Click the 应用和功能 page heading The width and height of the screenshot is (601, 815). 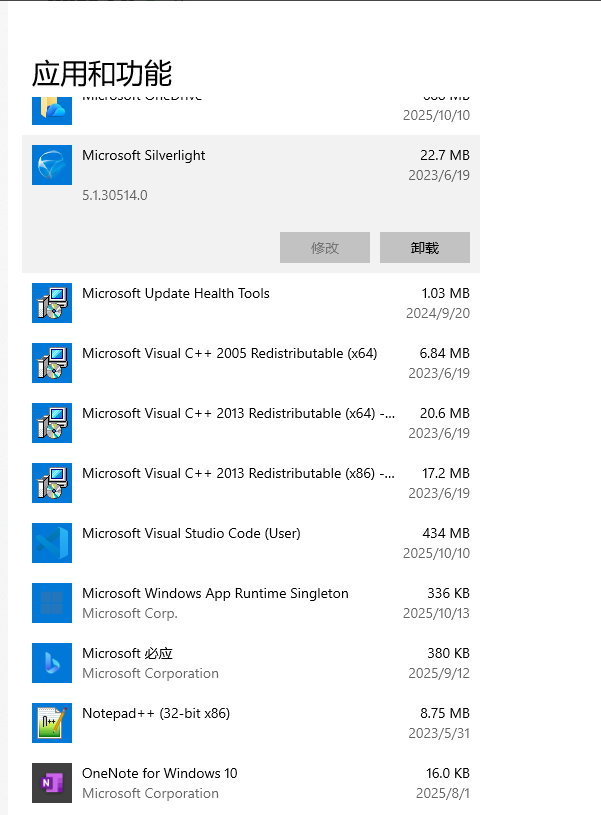[x=102, y=73]
